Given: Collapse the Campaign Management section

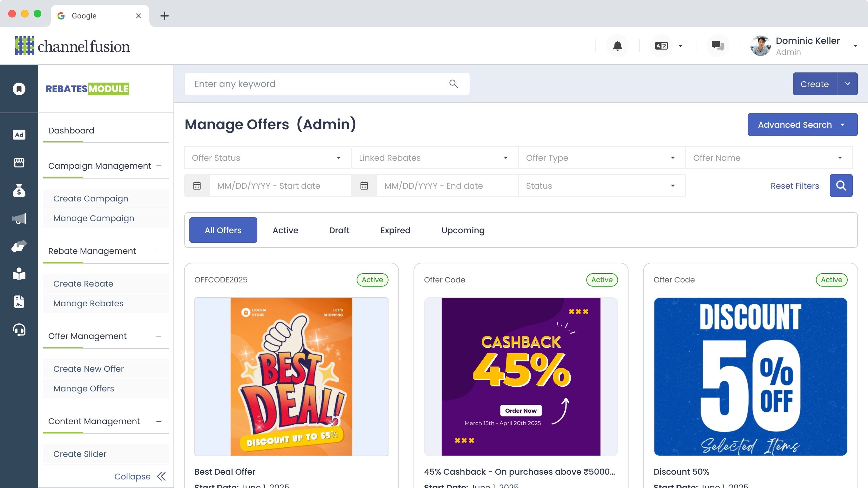Looking at the screenshot, I should coord(159,166).
